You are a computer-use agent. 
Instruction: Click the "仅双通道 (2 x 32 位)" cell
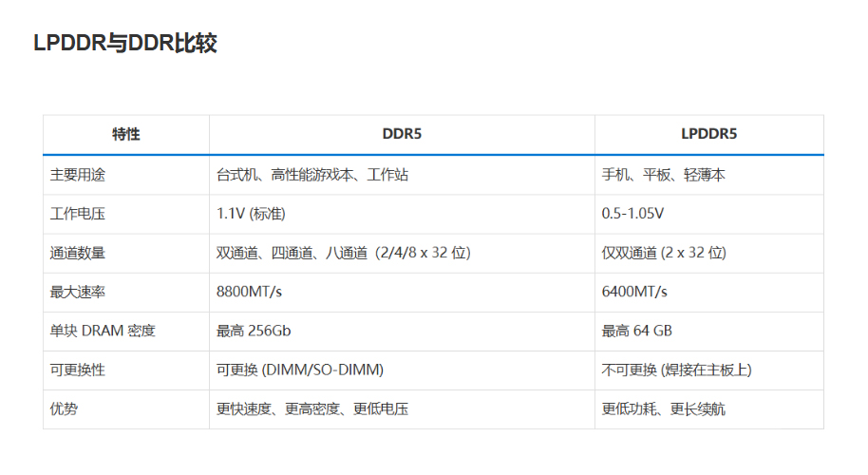pos(664,253)
